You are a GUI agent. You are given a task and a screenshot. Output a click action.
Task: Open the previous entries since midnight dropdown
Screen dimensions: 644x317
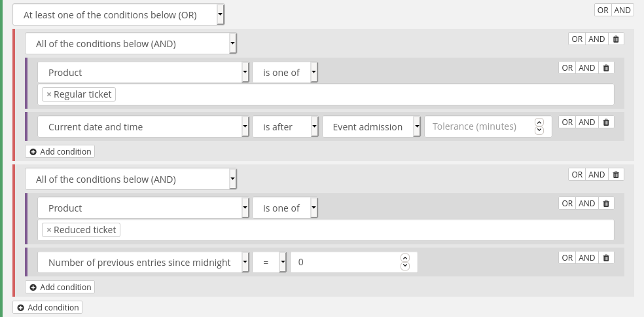click(143, 263)
